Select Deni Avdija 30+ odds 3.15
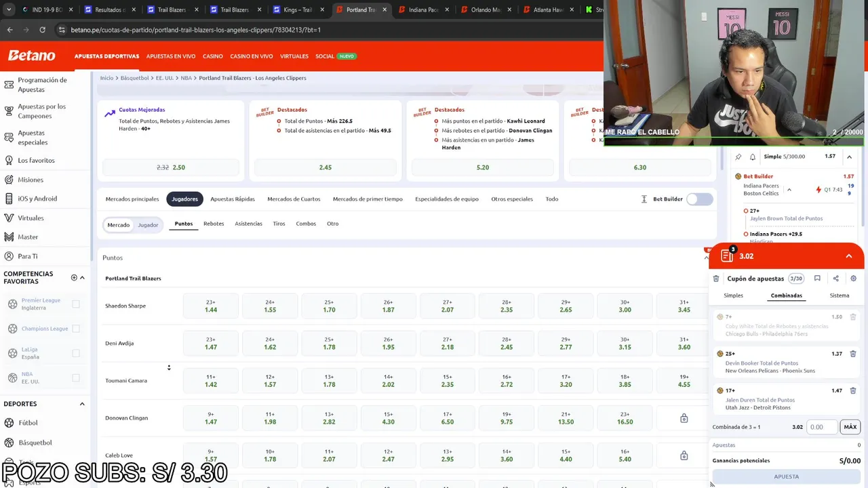Image resolution: width=868 pixels, height=488 pixels. 625,343
